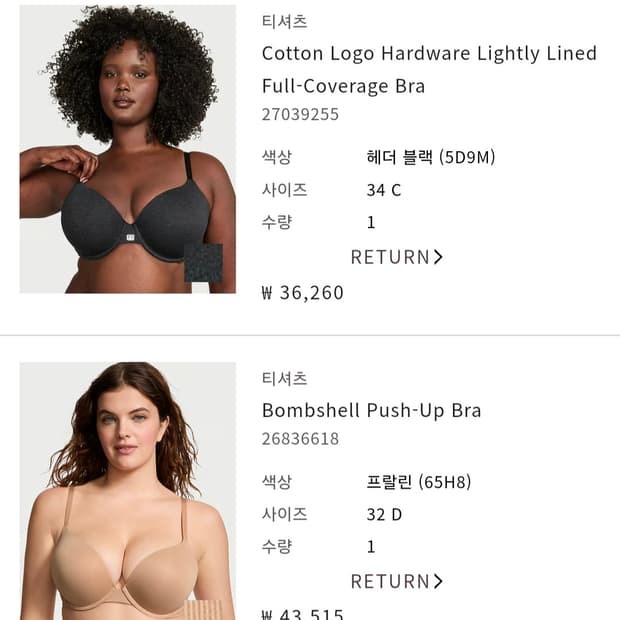Open the Bombshell Push-Up Bra title
Screen dimensions: 620x620
[x=372, y=410]
